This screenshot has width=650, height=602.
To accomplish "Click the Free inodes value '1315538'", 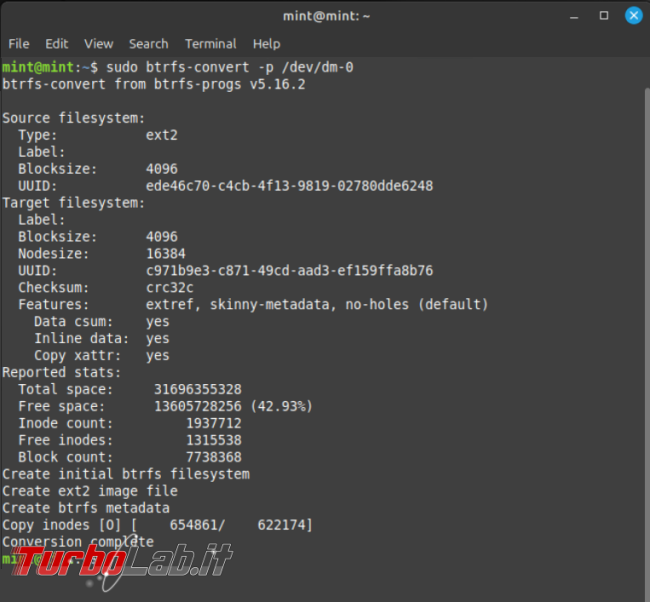I will pyautogui.click(x=213, y=440).
